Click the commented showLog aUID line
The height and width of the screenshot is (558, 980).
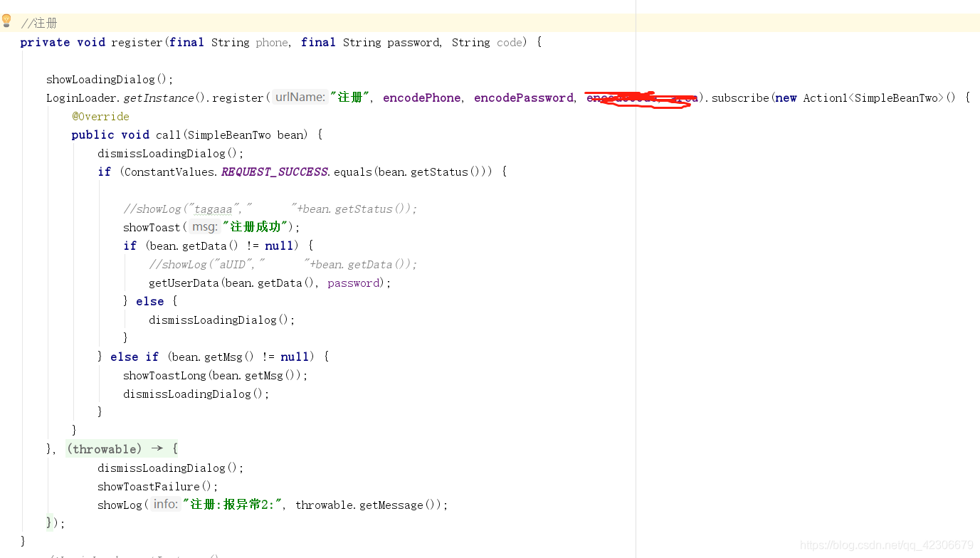283,265
